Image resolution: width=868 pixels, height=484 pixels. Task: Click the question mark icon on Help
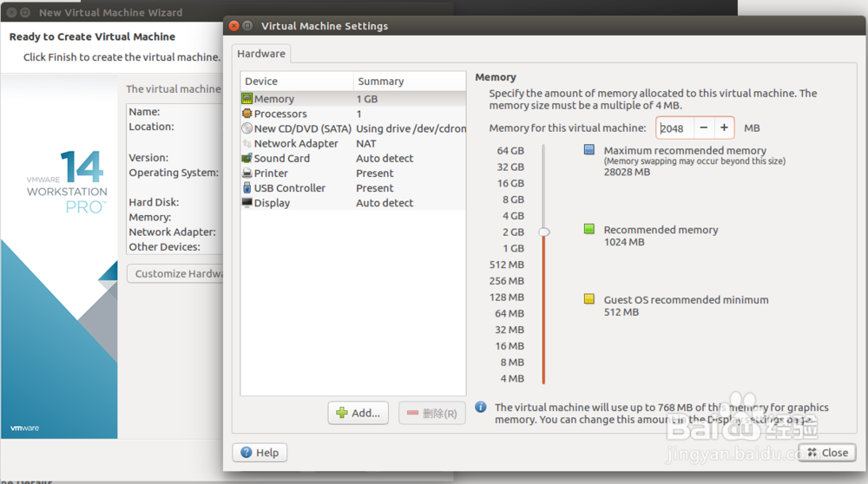point(247,453)
